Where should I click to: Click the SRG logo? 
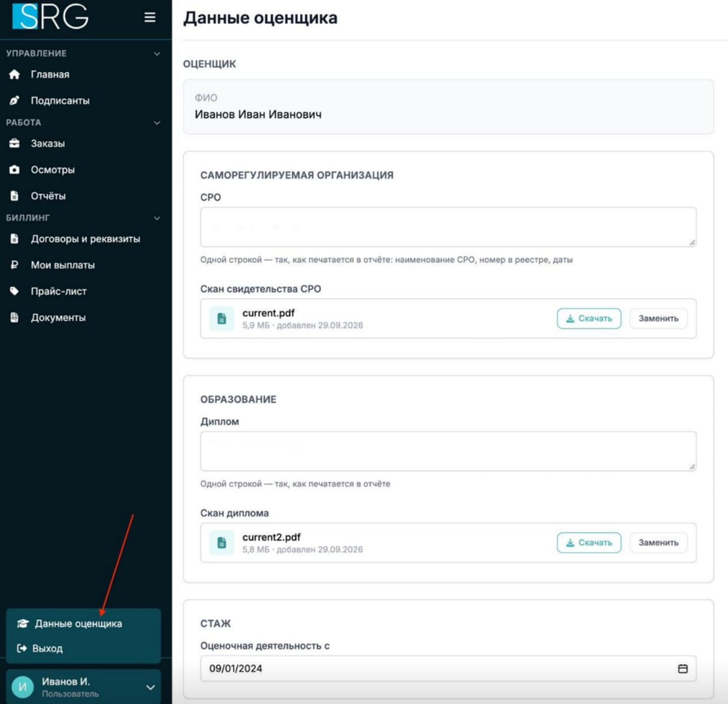(x=50, y=16)
